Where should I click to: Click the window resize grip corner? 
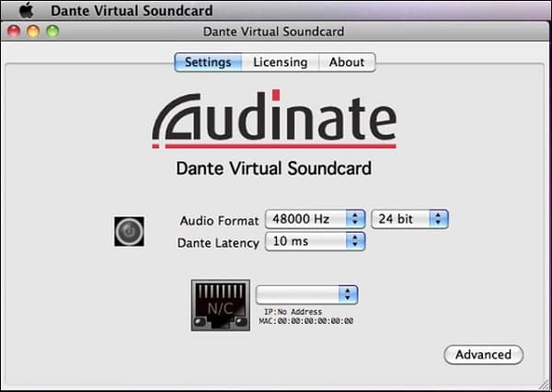coord(545,385)
